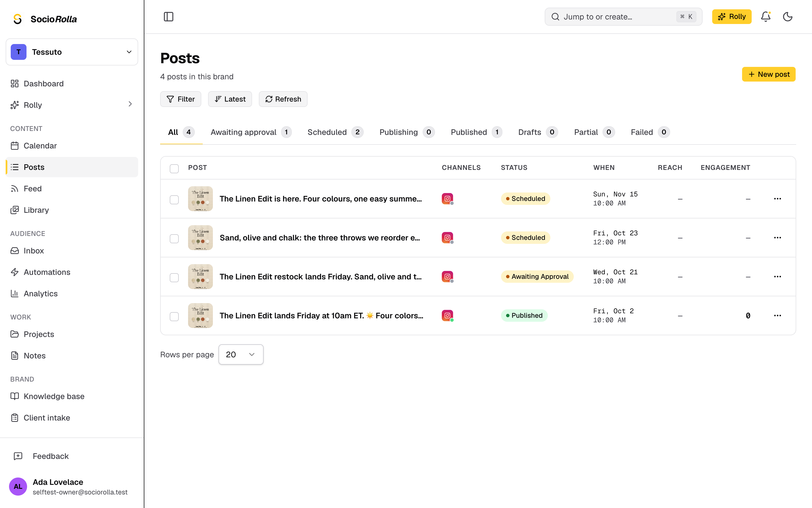
Task: Expand the Rolly sidebar submenu chevron
Action: point(130,104)
